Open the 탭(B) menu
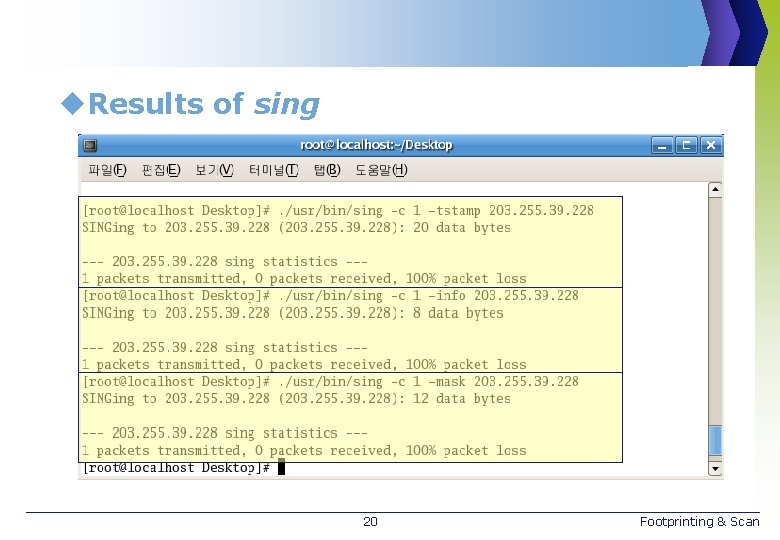The height and width of the screenshot is (540, 780). tap(327, 170)
